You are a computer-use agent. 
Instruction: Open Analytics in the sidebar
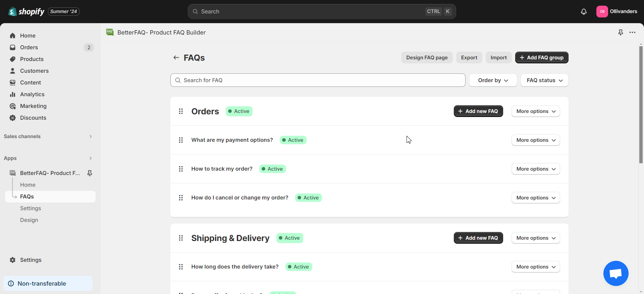pyautogui.click(x=32, y=94)
